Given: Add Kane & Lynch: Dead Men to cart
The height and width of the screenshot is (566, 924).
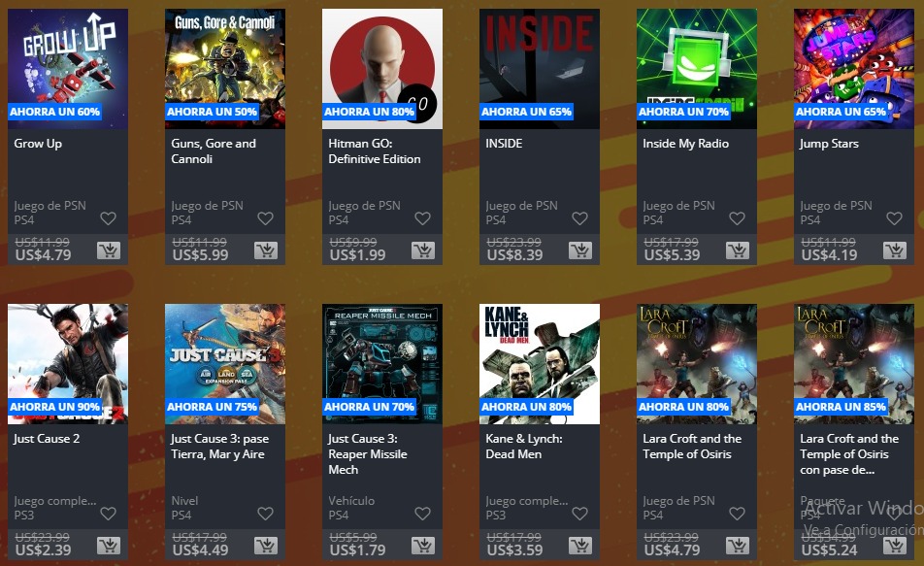Looking at the screenshot, I should 580,546.
